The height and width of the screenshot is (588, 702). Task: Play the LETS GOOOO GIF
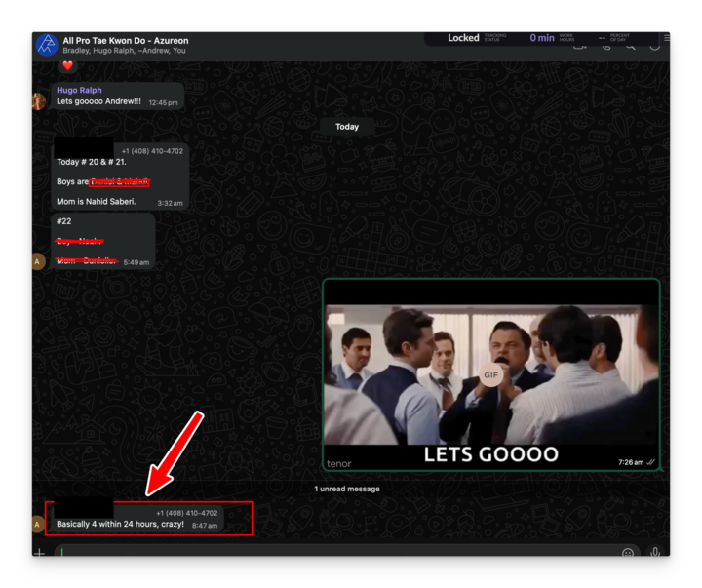491,375
